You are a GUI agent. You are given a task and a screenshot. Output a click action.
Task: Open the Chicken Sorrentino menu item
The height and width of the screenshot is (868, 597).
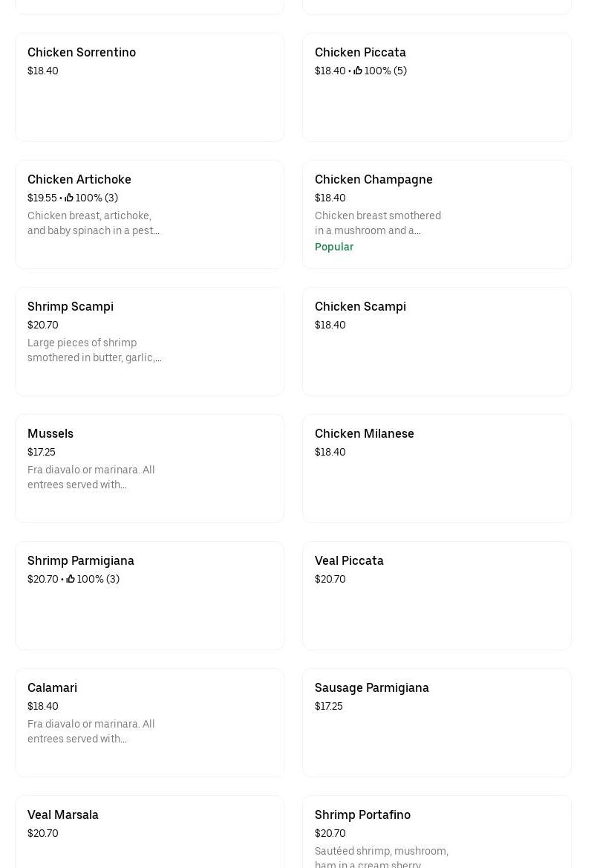point(82,53)
